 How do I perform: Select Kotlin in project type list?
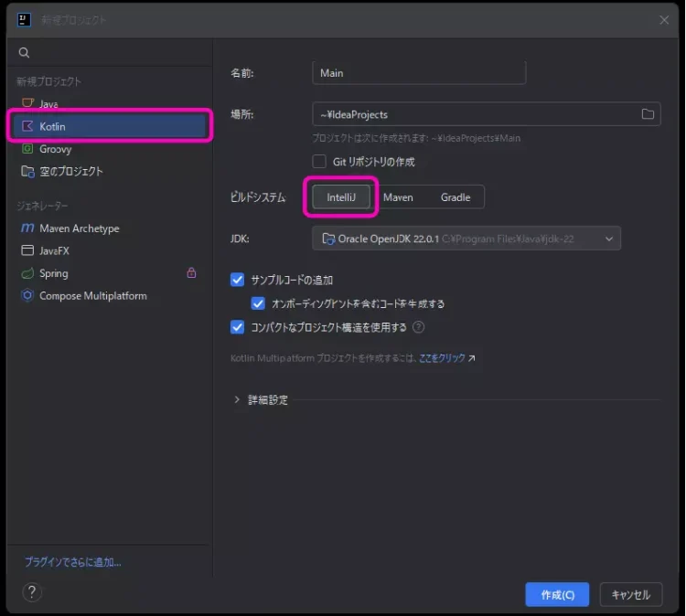click(x=110, y=126)
